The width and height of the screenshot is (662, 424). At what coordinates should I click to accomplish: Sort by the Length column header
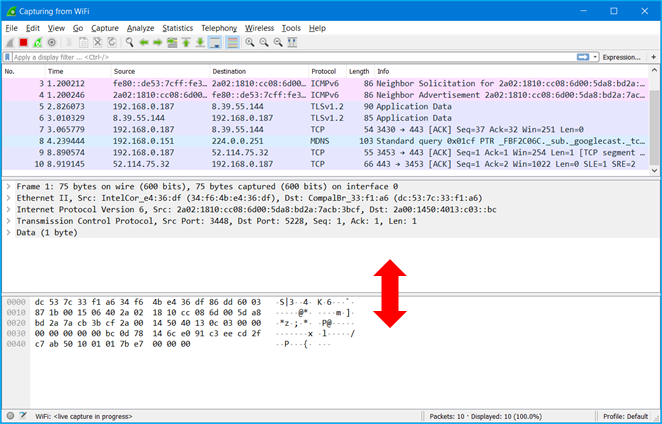pos(360,71)
